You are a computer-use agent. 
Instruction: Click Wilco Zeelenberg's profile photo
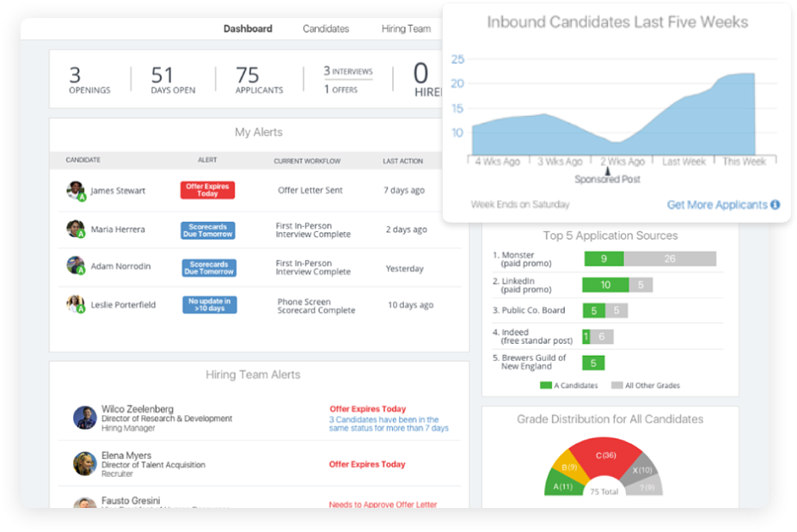[x=85, y=418]
